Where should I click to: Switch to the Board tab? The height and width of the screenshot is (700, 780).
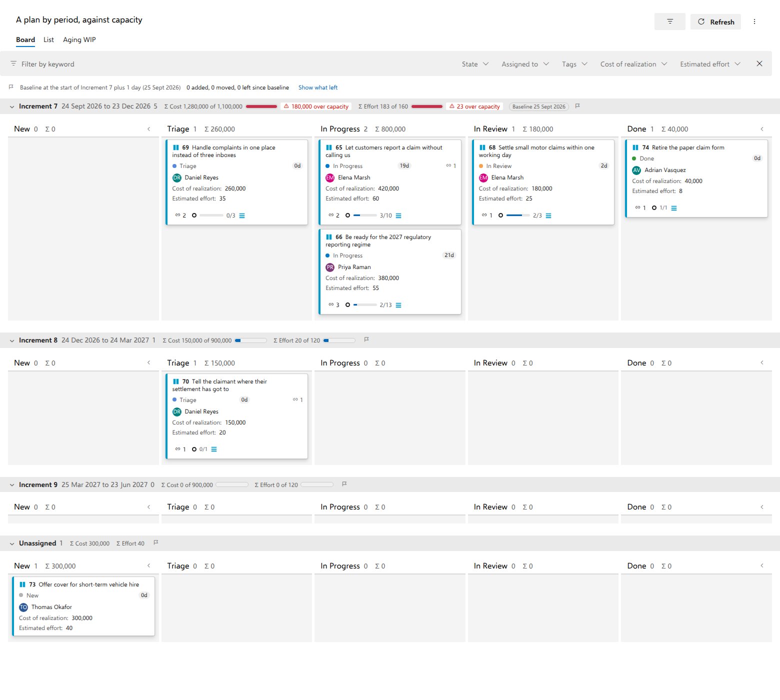coord(25,40)
